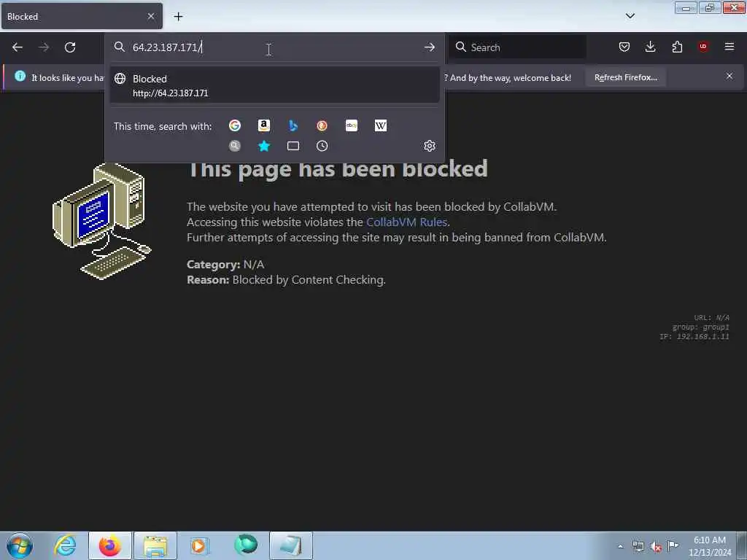Open Windows Media Player from taskbar
The image size is (747, 560).
[x=199, y=545]
